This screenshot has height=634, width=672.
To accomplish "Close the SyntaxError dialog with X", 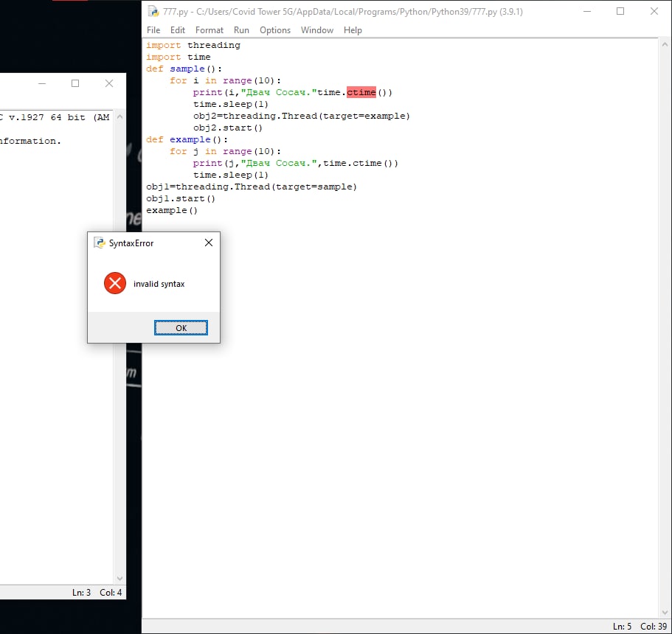I will pyautogui.click(x=209, y=243).
